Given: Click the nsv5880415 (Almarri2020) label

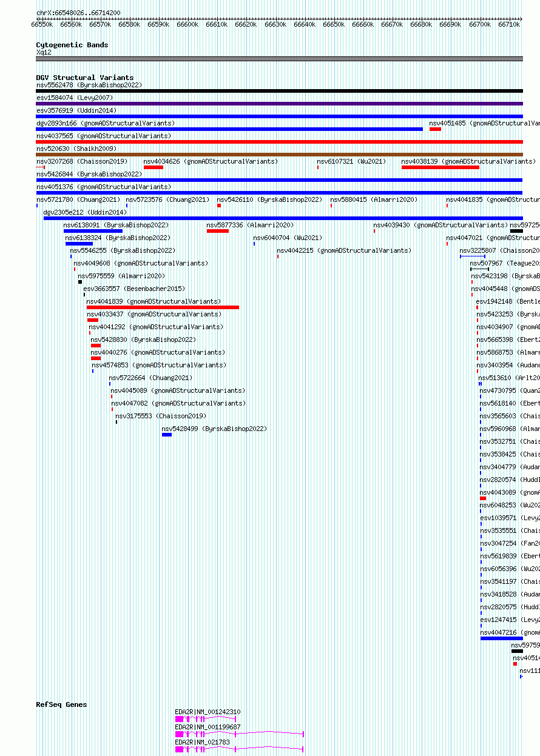Looking at the screenshot, I should coord(374,199).
